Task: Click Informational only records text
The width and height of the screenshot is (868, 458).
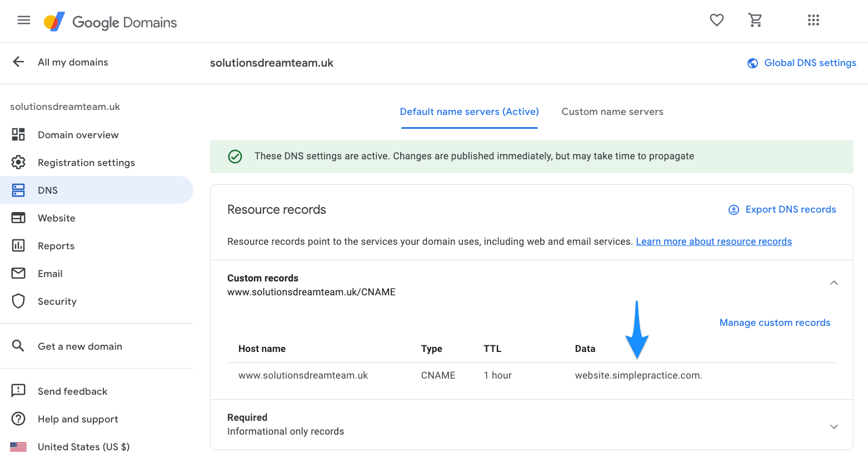Action: (286, 431)
